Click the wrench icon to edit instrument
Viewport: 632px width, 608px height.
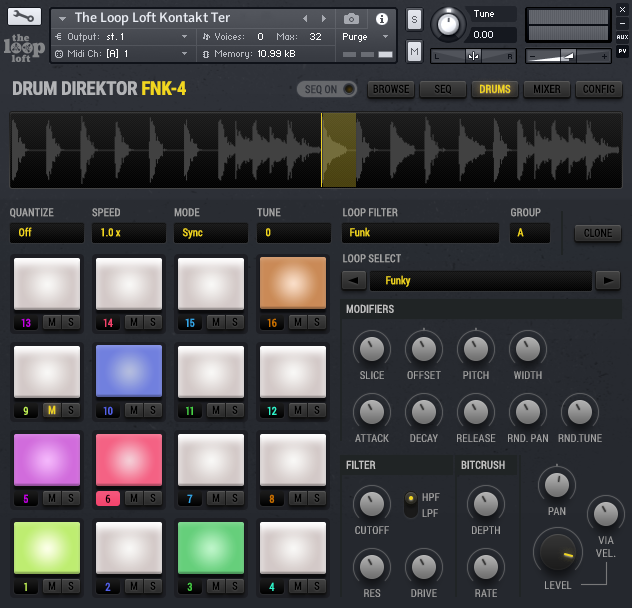click(x=25, y=17)
